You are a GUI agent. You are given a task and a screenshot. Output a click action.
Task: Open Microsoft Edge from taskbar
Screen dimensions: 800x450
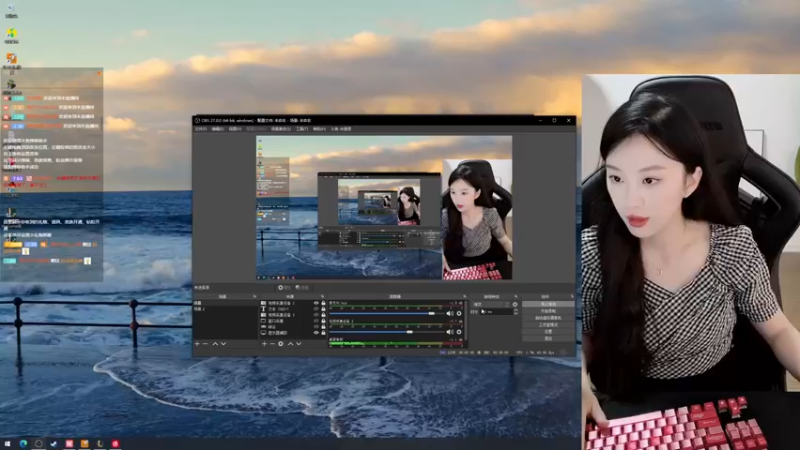click(23, 444)
